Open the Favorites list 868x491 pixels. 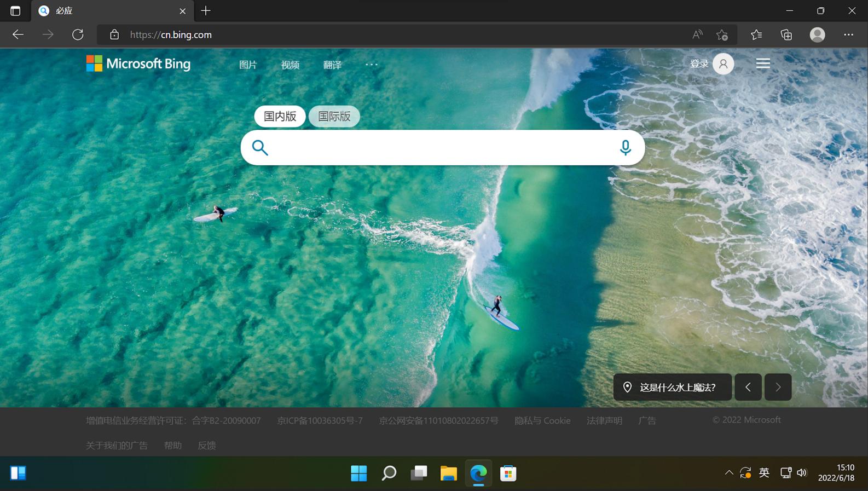pos(756,34)
